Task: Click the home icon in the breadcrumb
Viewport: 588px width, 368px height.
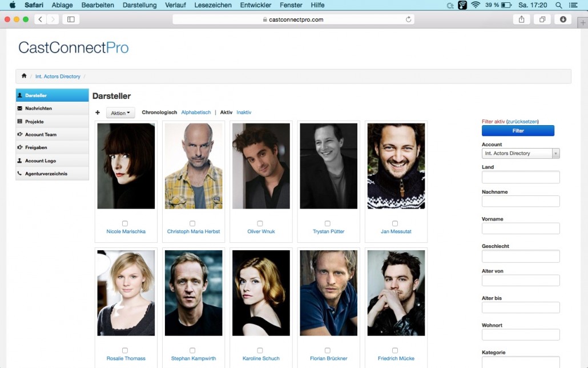Action: tap(24, 76)
